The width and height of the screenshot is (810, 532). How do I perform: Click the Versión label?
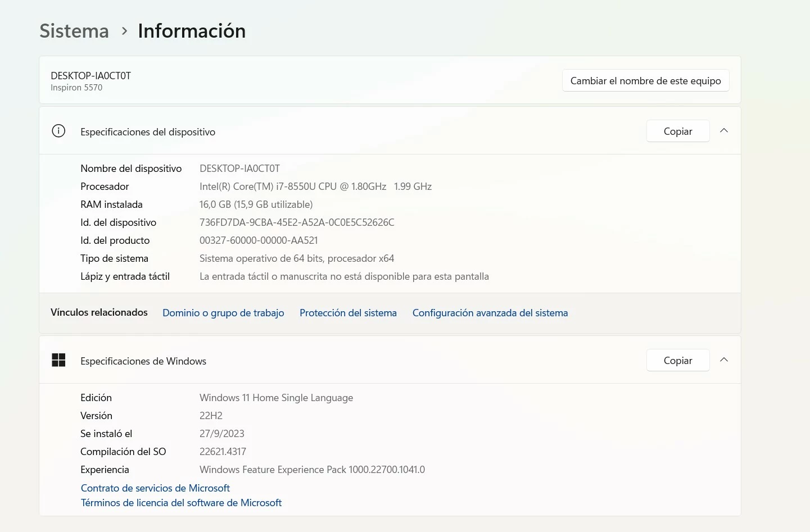[96, 416]
